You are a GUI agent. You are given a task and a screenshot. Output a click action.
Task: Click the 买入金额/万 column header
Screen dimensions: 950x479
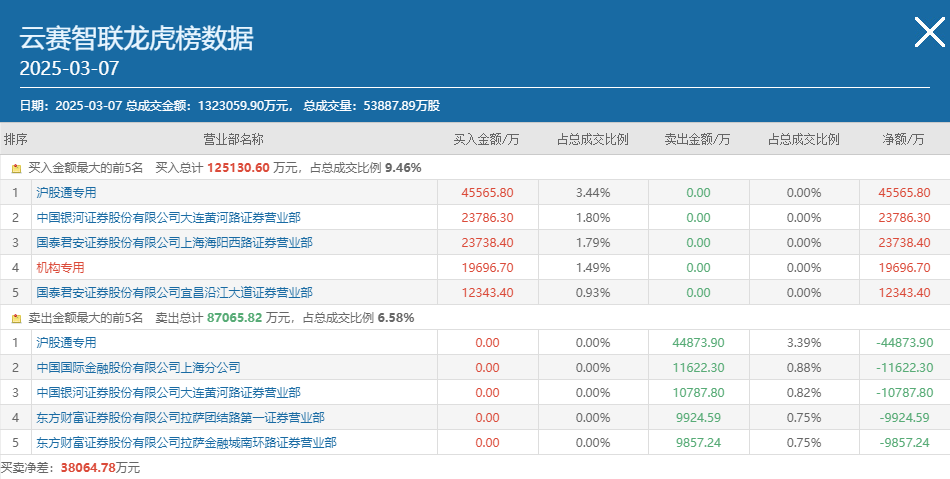(487, 139)
